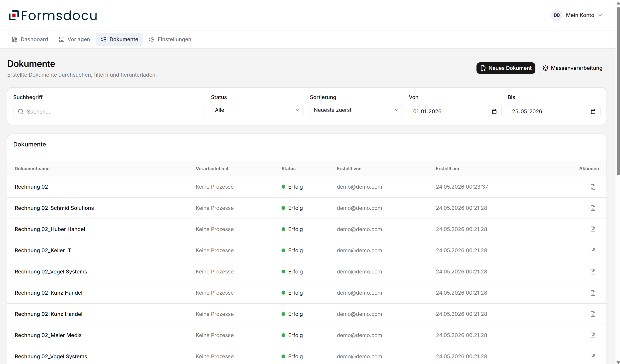
Task: Open the Sortierung dropdown Neueste zuerst
Action: pyautogui.click(x=356, y=110)
